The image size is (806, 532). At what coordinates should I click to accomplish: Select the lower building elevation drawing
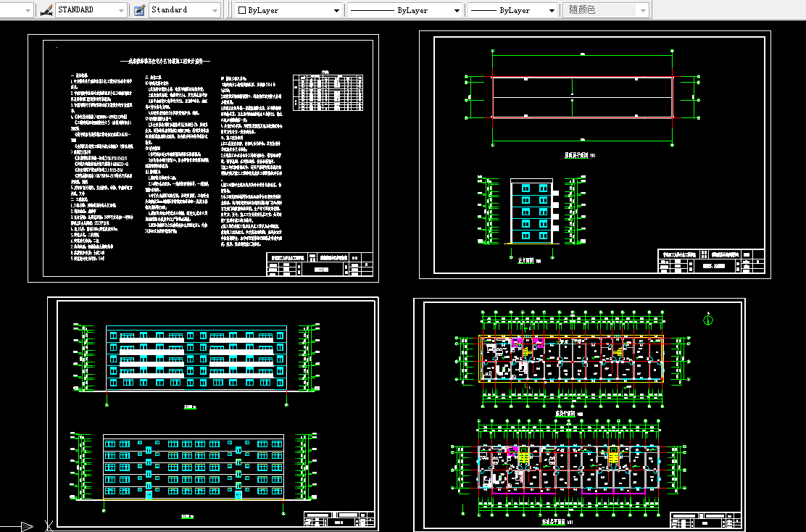pos(194,467)
